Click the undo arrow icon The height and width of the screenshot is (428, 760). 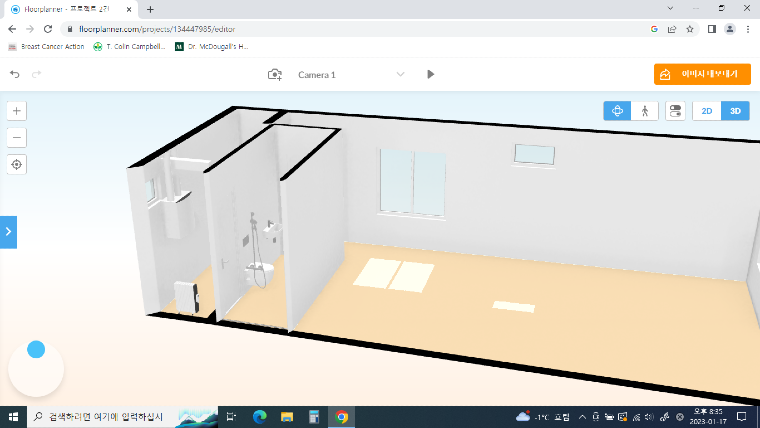[x=15, y=74]
